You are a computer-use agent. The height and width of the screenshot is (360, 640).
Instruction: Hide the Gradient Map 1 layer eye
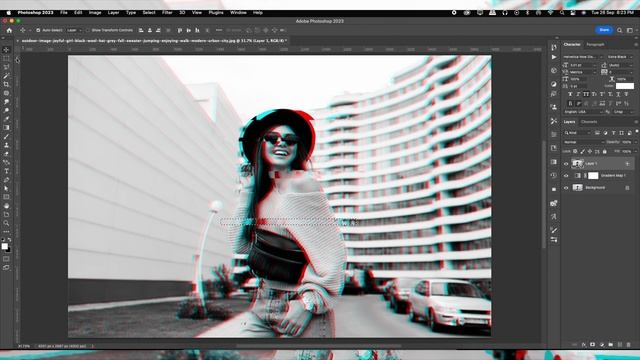[x=566, y=176]
